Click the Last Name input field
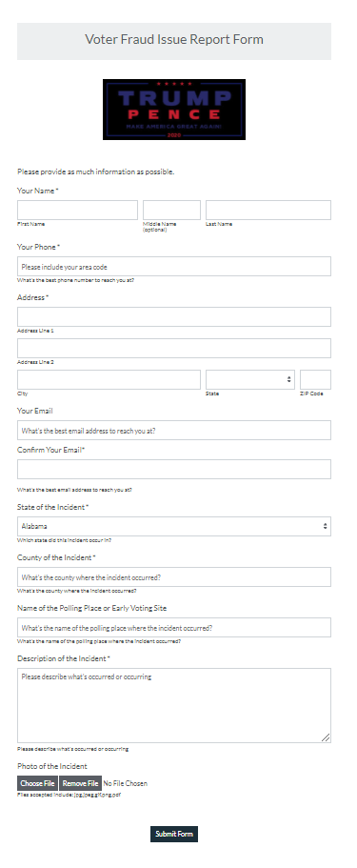The image size is (357, 868). coord(268,211)
